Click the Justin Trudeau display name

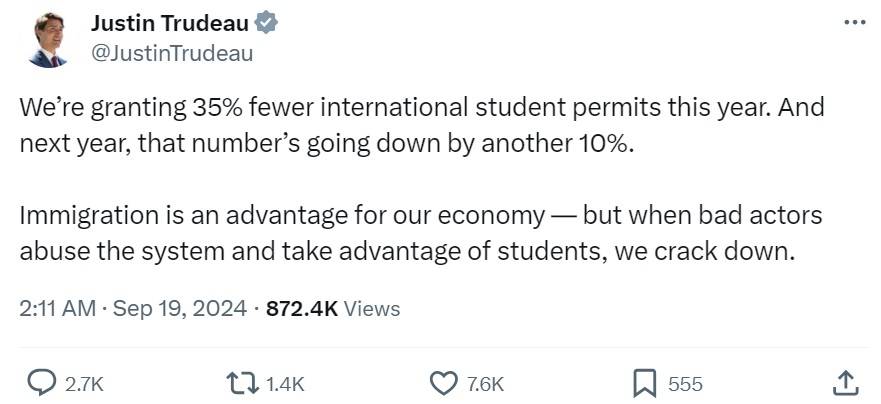(x=169, y=24)
